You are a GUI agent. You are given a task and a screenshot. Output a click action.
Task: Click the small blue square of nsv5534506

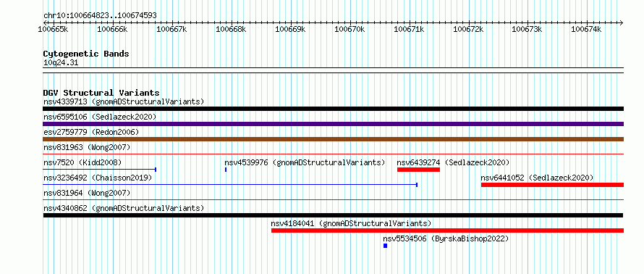pyautogui.click(x=385, y=246)
